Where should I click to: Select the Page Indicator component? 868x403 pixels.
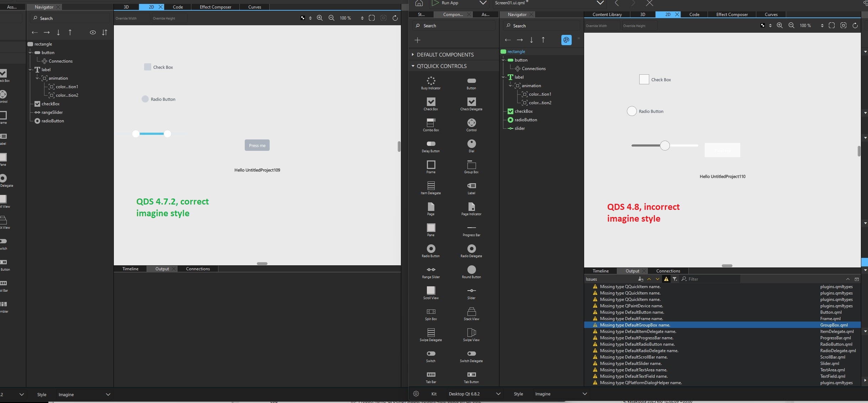471,209
